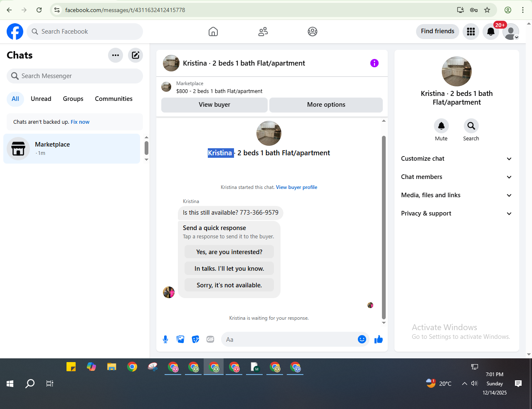Click the install app icon in address bar
532x409 pixels.
(461, 10)
